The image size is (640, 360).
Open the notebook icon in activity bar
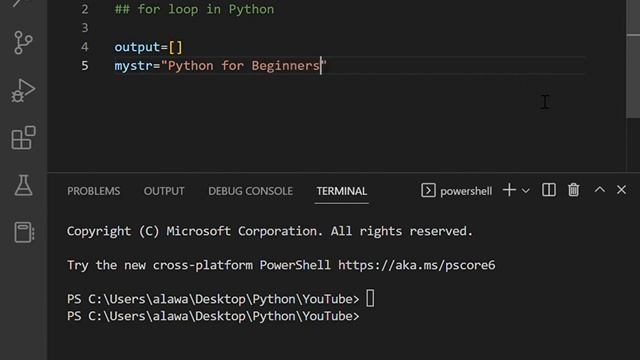click(24, 232)
